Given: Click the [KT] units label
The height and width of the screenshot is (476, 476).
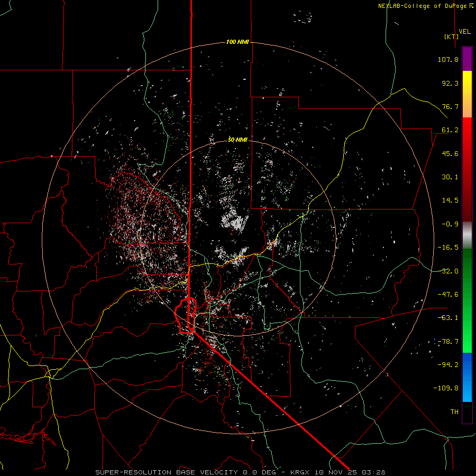Looking at the screenshot, I should coord(451,36).
